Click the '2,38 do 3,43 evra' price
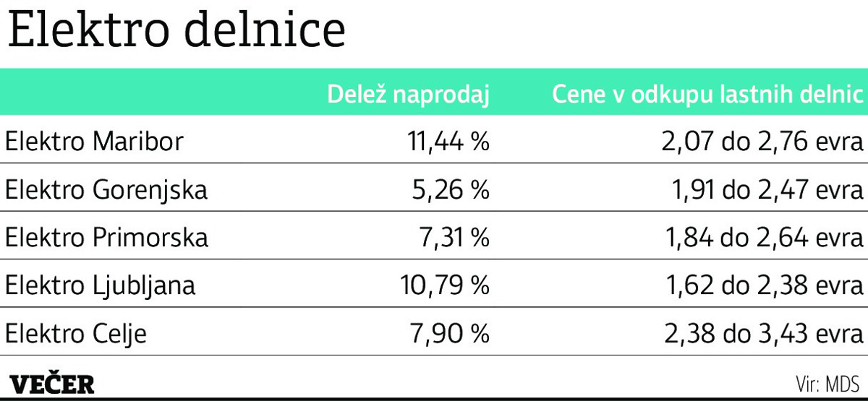Screen dimensions: 868x401 tap(763, 335)
